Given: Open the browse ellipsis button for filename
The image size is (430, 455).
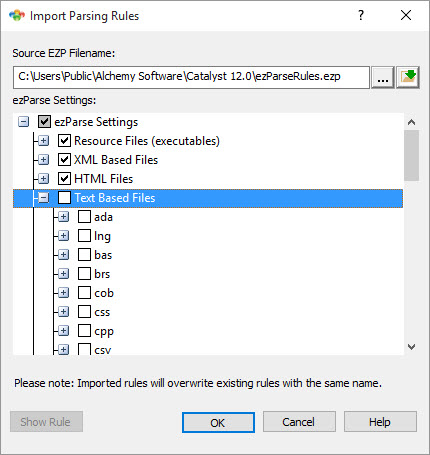Looking at the screenshot, I should [x=383, y=77].
